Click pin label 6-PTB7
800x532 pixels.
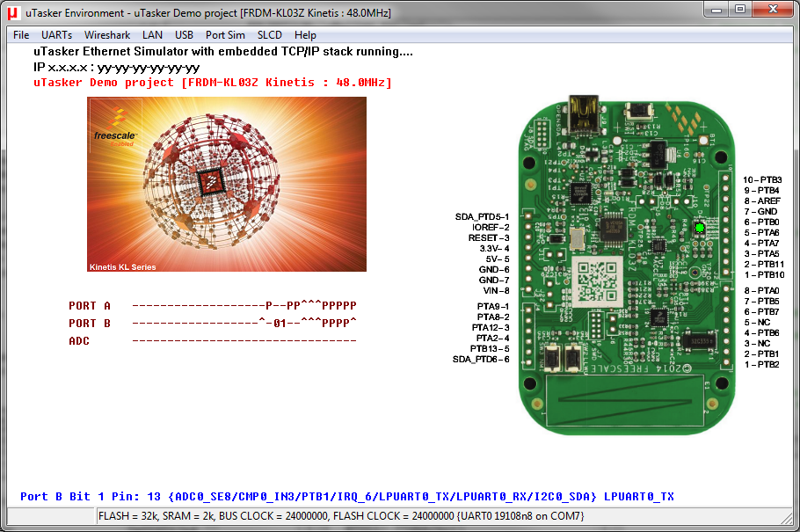pyautogui.click(x=761, y=312)
